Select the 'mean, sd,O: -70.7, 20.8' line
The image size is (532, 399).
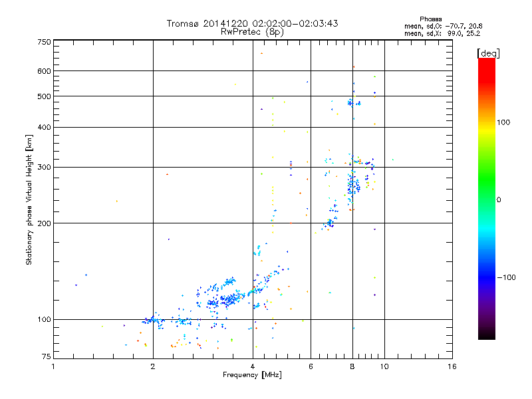coord(443,26)
